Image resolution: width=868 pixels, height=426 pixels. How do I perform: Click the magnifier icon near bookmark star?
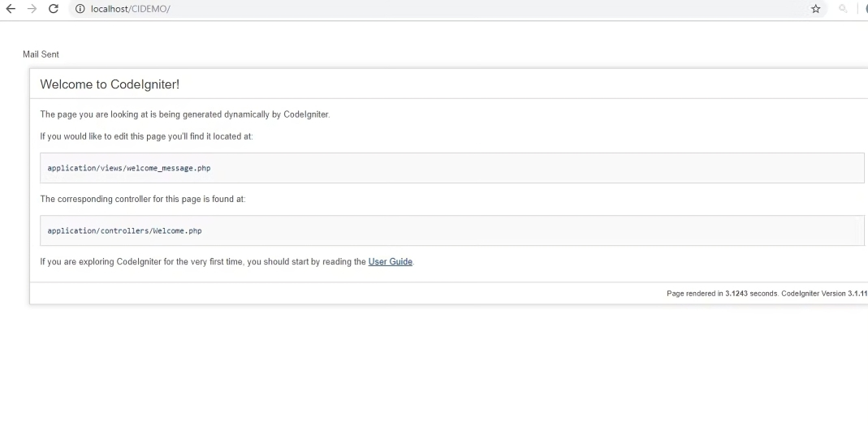point(843,9)
